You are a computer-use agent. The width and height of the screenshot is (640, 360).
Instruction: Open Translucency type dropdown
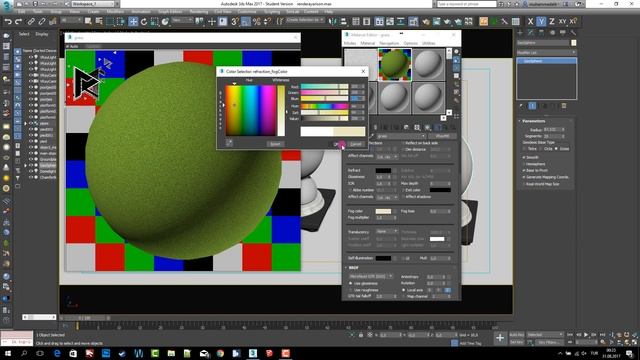387,231
